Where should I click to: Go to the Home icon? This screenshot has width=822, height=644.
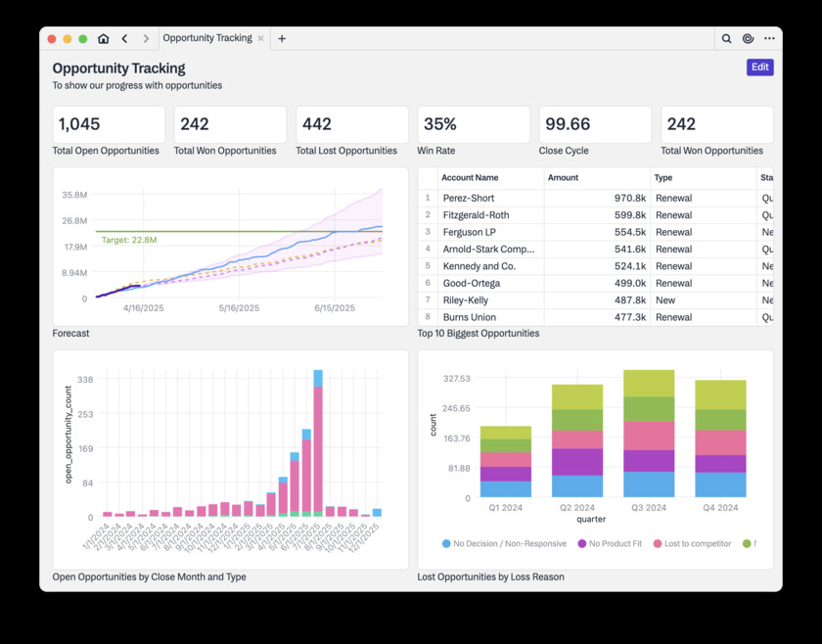[x=103, y=39]
